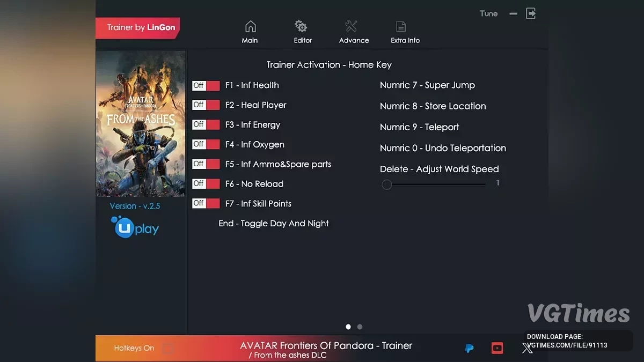The image size is (644, 362).
Task: Click Delete - Adjust World Speed label
Action: point(439,169)
